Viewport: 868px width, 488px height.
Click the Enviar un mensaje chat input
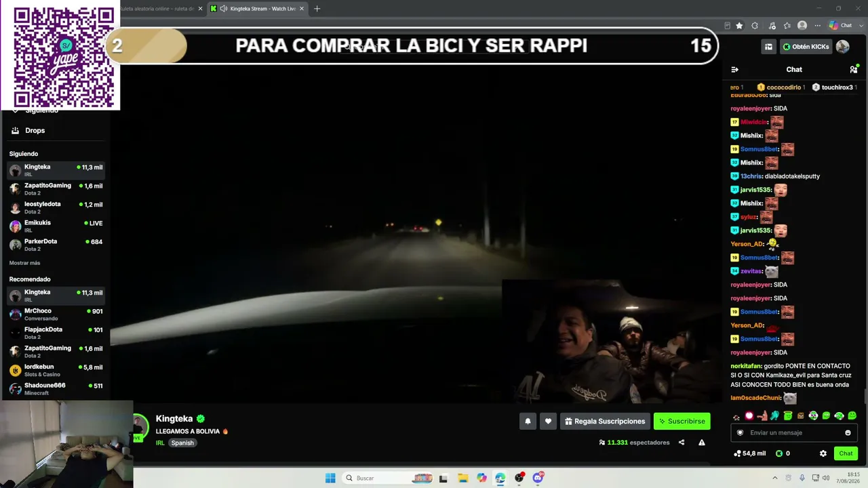coord(794,432)
